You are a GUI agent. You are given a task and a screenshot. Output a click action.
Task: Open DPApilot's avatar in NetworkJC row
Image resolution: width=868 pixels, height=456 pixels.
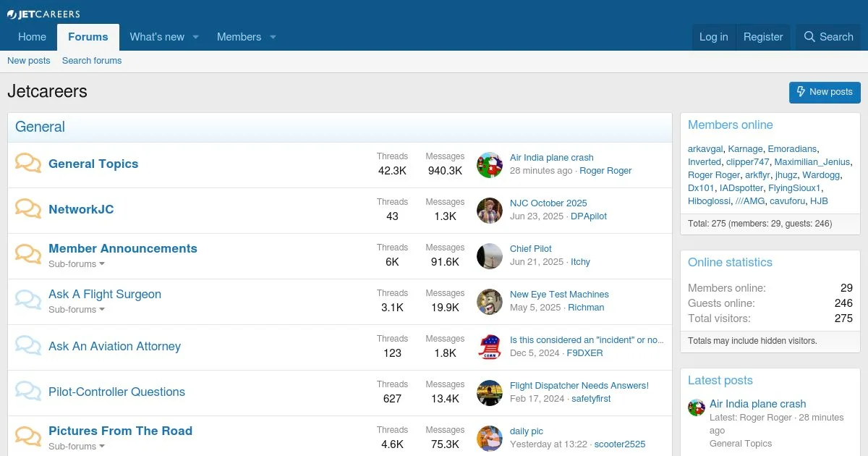point(490,211)
